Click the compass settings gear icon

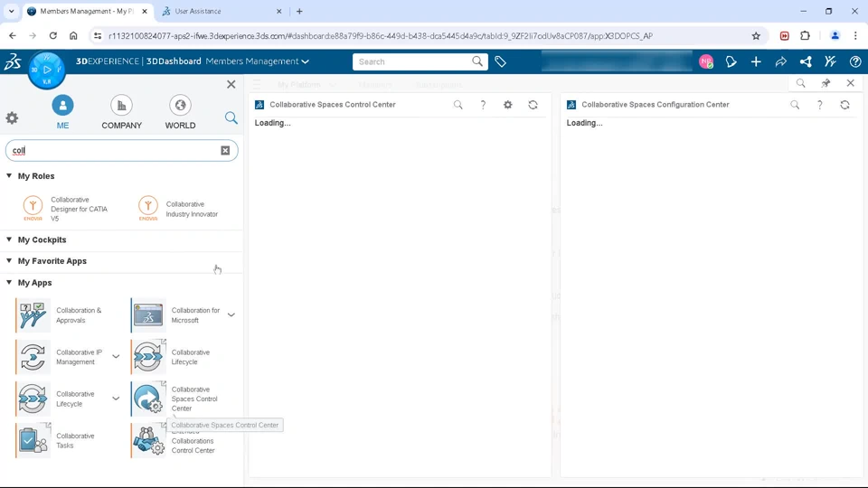coord(12,117)
